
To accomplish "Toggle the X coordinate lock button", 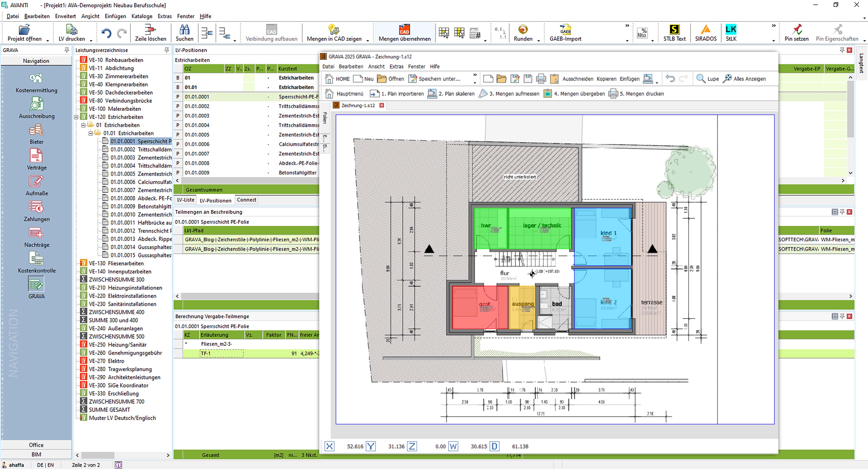I will click(x=329, y=446).
